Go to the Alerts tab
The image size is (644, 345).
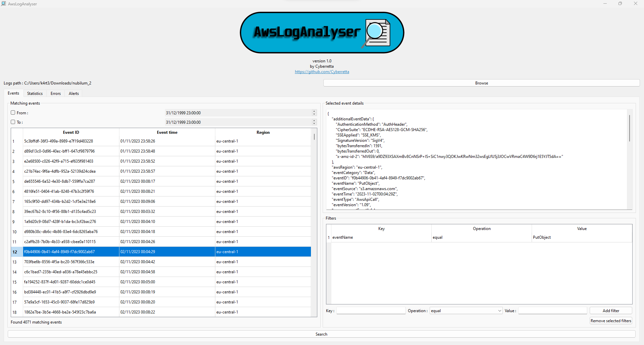click(x=74, y=94)
